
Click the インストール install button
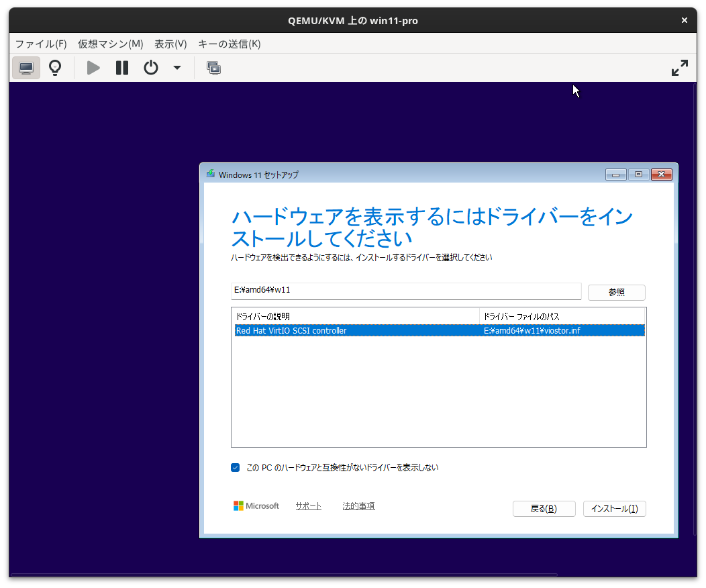click(614, 508)
